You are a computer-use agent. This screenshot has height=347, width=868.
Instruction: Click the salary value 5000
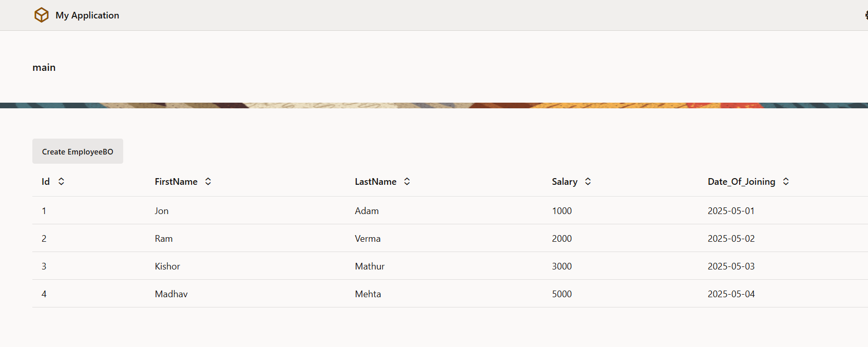(562, 294)
